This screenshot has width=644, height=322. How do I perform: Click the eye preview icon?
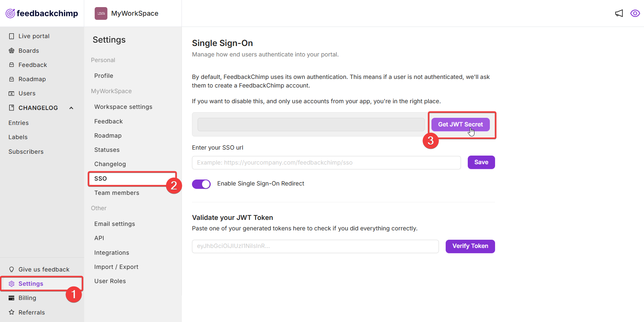click(635, 13)
